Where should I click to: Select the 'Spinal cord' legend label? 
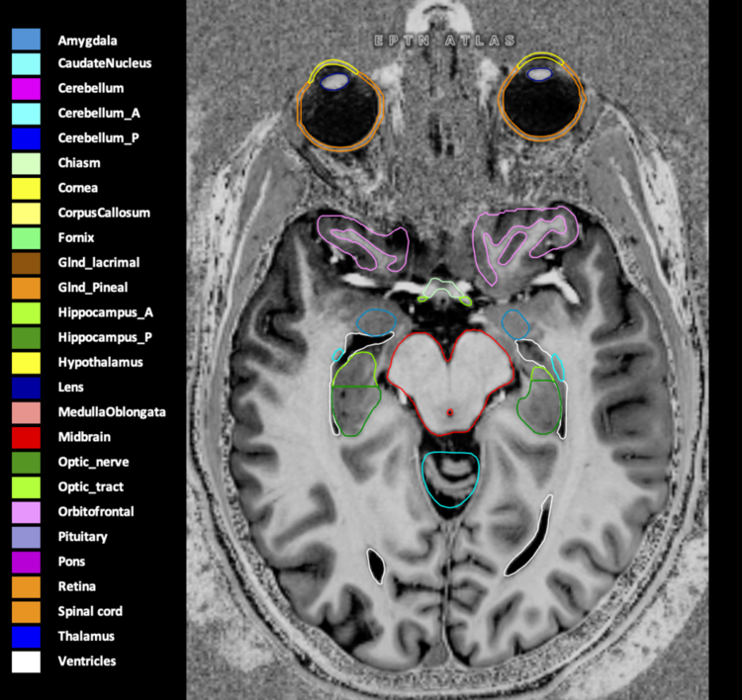90,612
